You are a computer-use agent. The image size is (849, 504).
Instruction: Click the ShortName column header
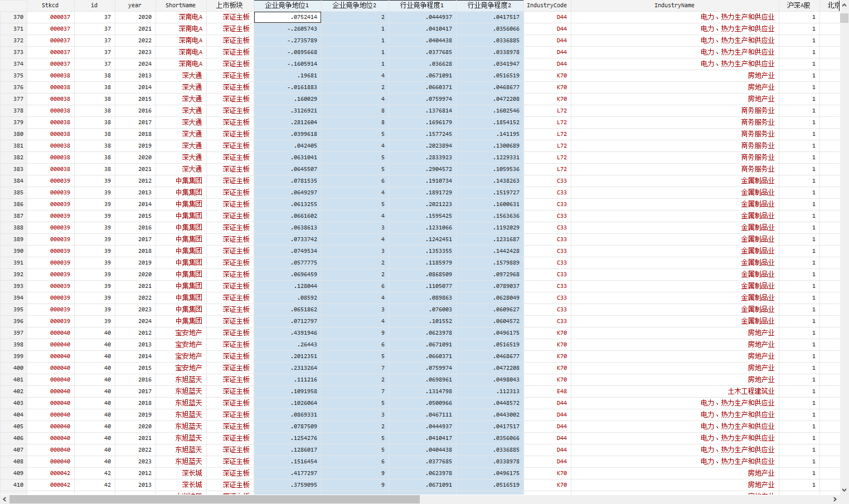tap(181, 5)
